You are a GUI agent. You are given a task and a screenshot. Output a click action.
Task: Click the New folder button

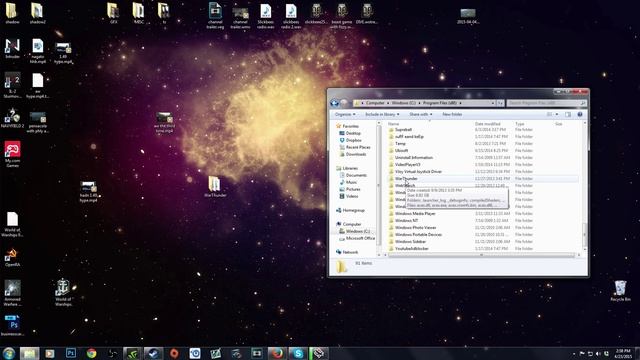pyautogui.click(x=452, y=114)
